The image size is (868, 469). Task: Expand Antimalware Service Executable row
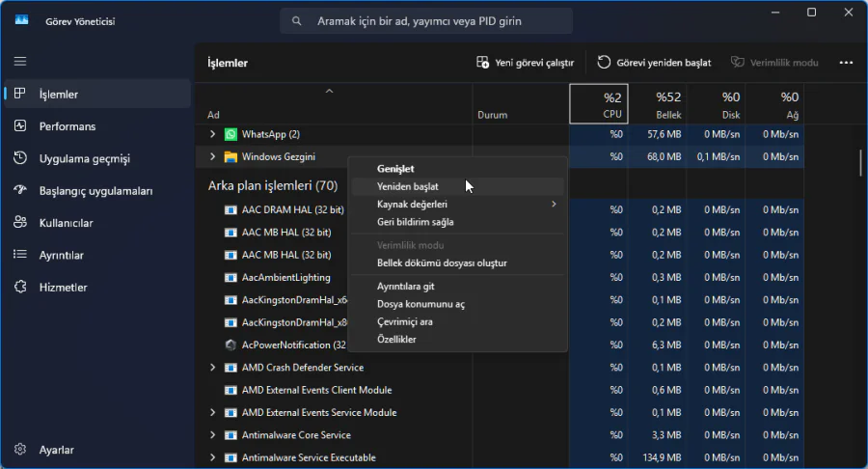[x=212, y=458]
